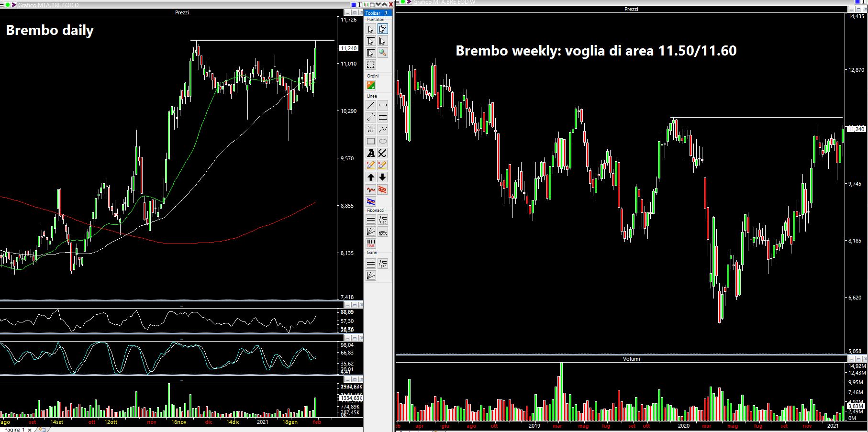Select the standard arrow pointer tool

(370, 29)
